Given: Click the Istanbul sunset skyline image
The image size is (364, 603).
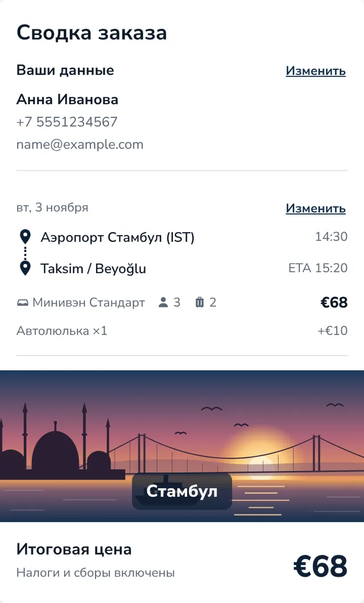Looking at the screenshot, I should 182,446.
